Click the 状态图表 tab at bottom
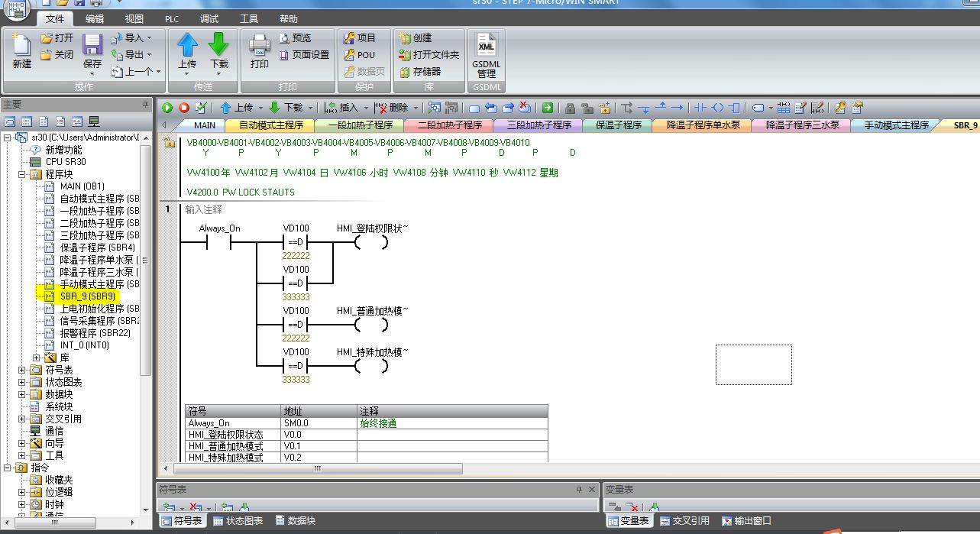This screenshot has height=534, width=980. [238, 521]
